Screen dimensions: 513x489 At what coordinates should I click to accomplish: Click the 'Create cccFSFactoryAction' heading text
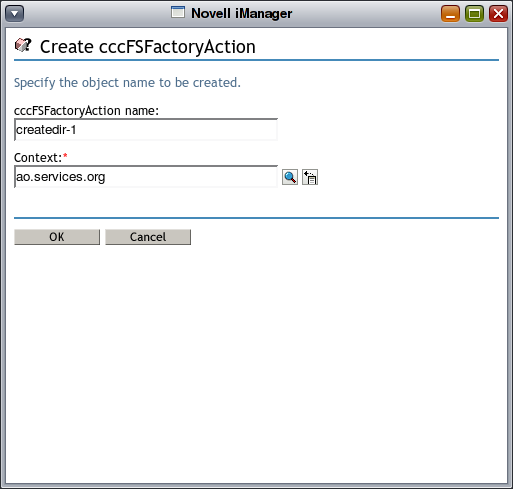148,47
